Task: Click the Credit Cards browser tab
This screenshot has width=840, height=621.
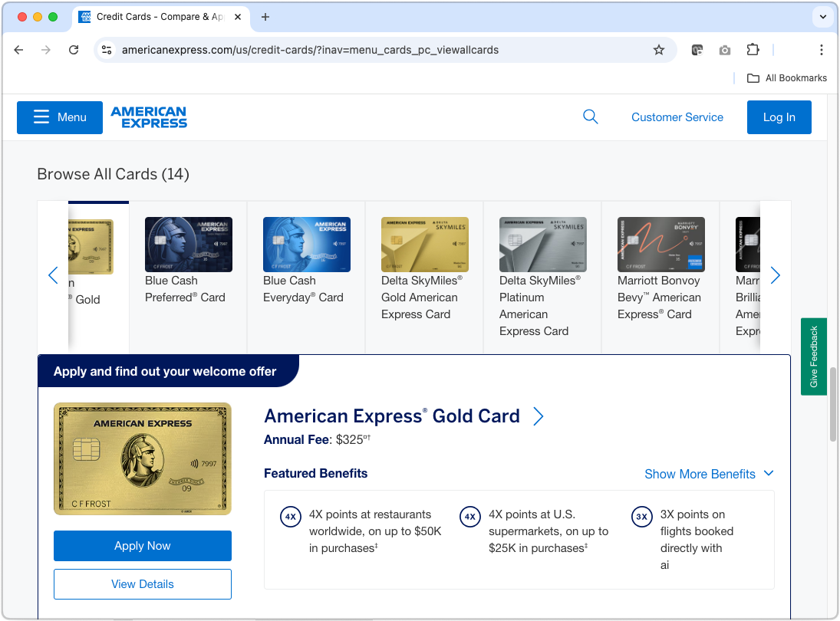Action: [161, 17]
